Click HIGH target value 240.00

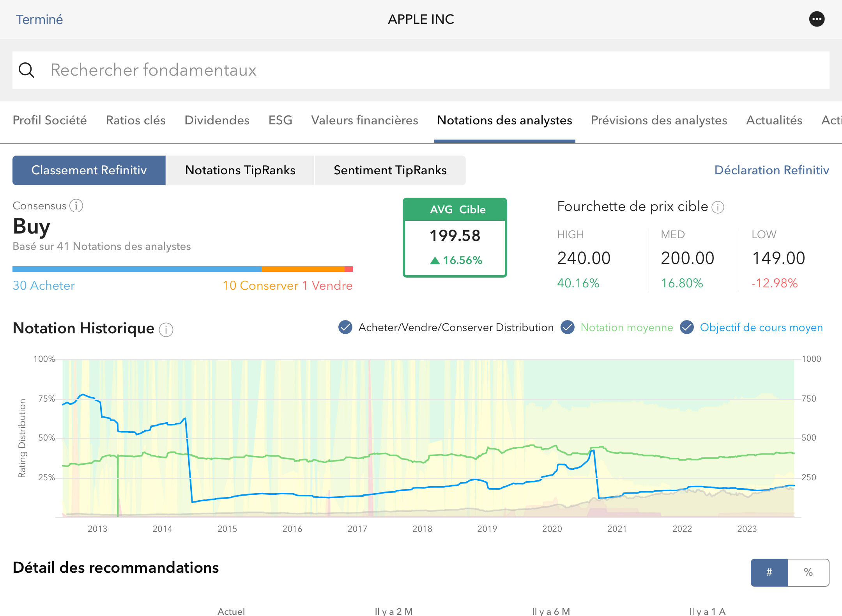(x=584, y=258)
